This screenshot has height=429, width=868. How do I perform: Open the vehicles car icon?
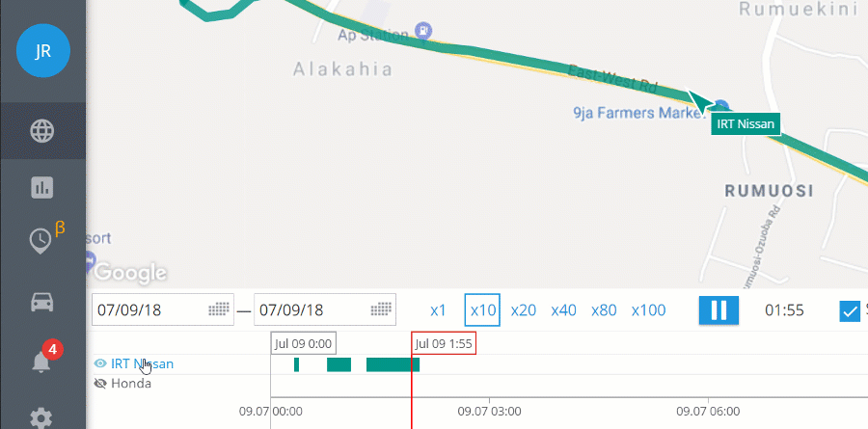42,302
